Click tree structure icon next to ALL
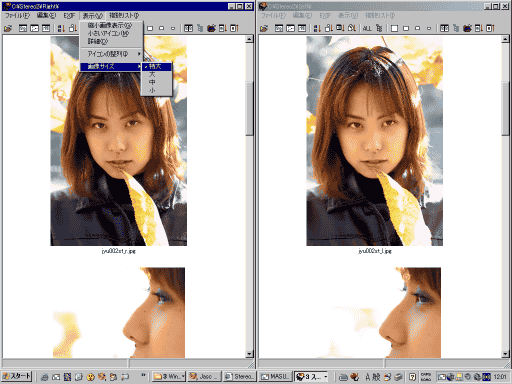The height and width of the screenshot is (384, 512). [x=379, y=28]
